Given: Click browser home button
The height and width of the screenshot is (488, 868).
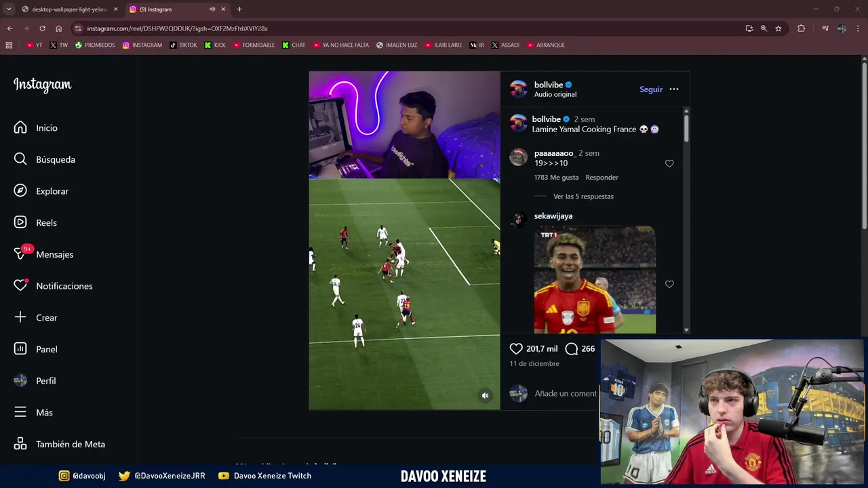Looking at the screenshot, I should click(58, 28).
